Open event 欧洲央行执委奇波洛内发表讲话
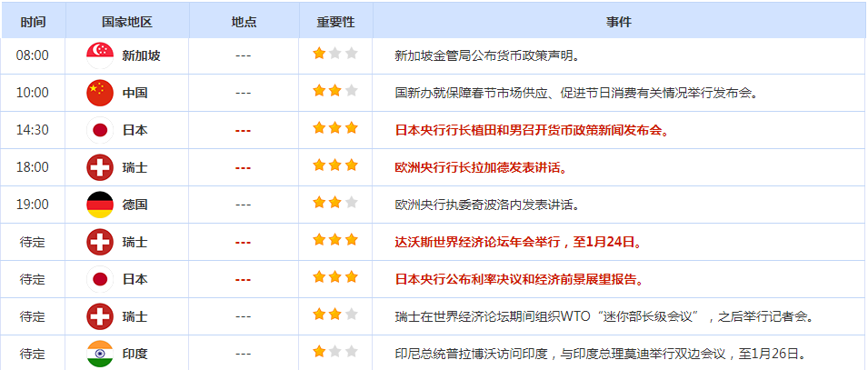The width and height of the screenshot is (868, 370). point(487,205)
